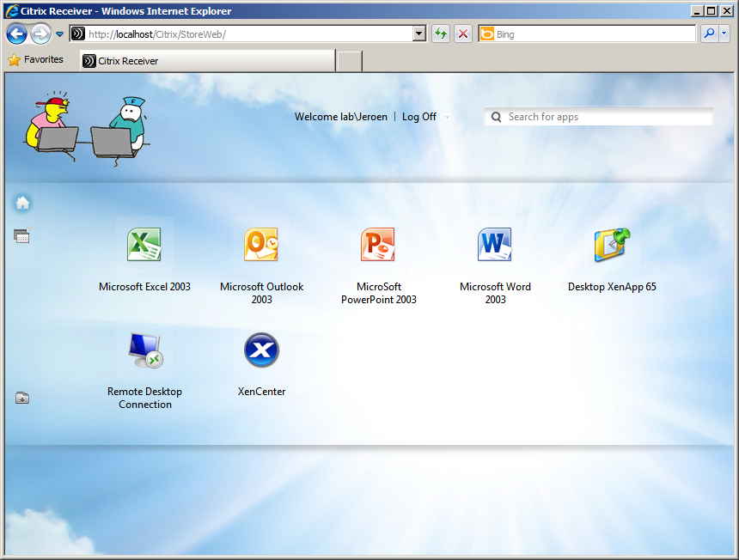Click the magnifier icon in app search
The width and height of the screenshot is (739, 560).
point(496,117)
